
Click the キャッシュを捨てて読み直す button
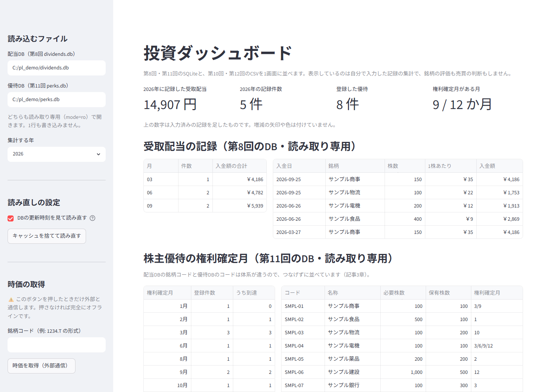click(47, 236)
